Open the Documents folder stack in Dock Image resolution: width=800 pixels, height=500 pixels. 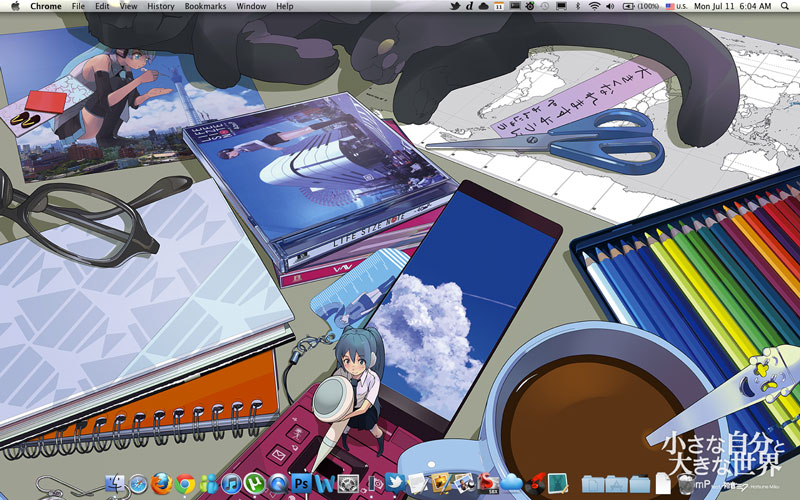tap(592, 484)
